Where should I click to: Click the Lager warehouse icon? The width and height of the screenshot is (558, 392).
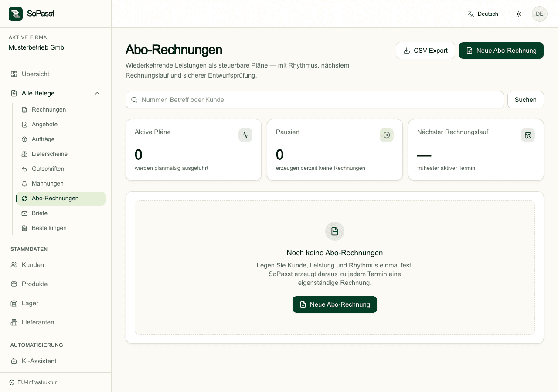[14, 303]
